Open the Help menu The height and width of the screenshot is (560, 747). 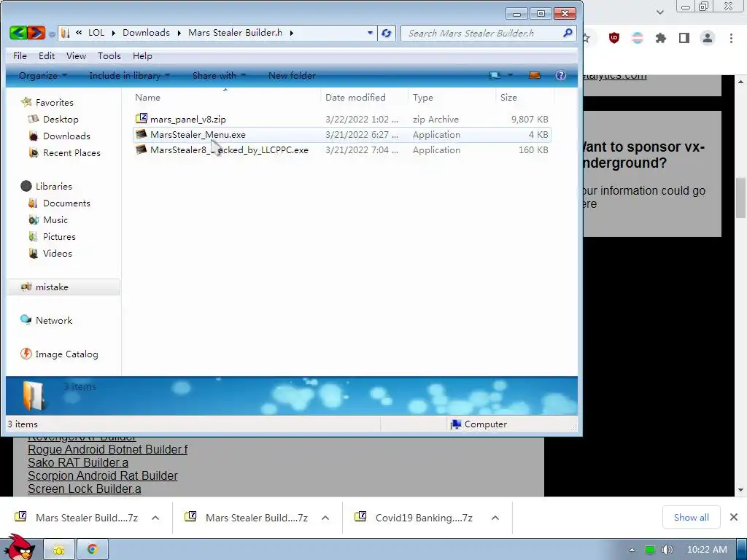click(142, 55)
